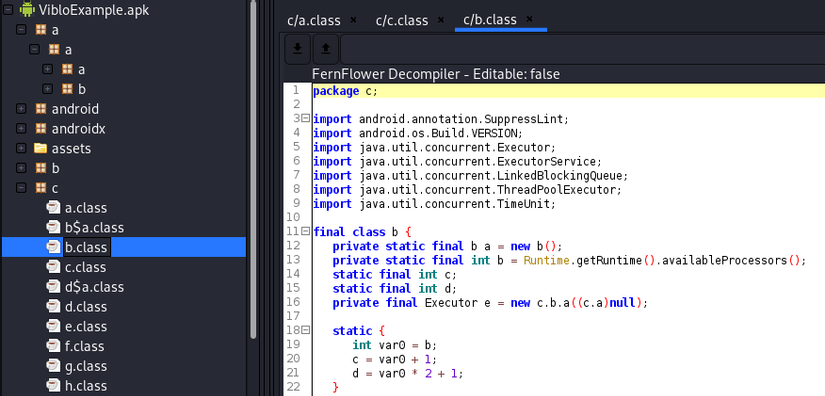The height and width of the screenshot is (396, 825).
Task: Expand the 'b' package under a/a
Action: 47,89
